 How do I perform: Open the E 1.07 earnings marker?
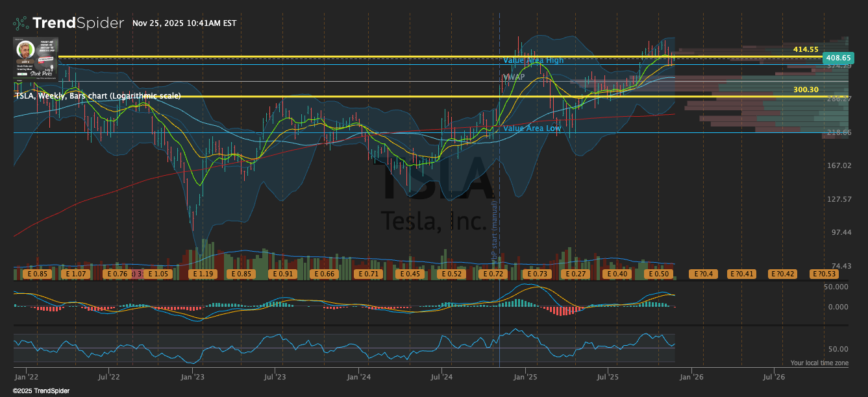point(75,274)
